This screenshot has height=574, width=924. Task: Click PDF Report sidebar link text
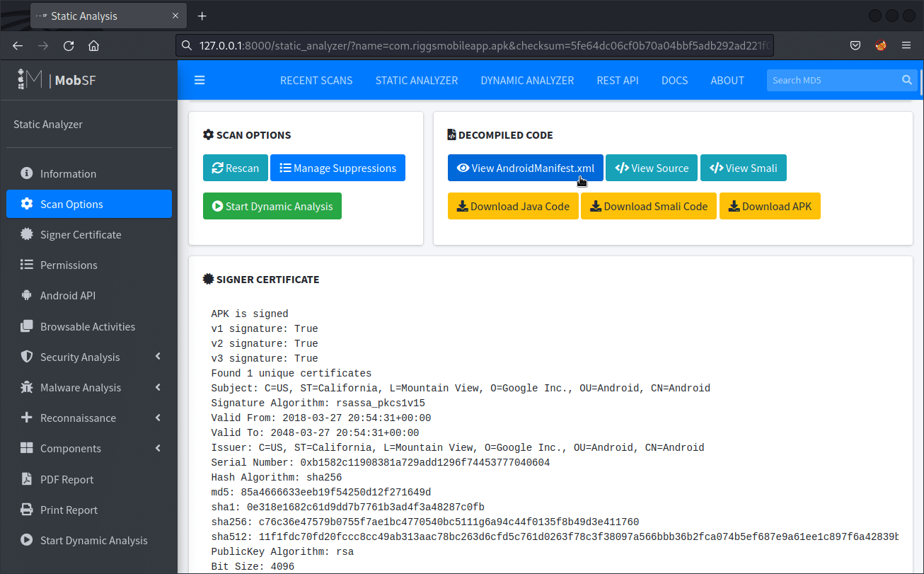pos(67,479)
